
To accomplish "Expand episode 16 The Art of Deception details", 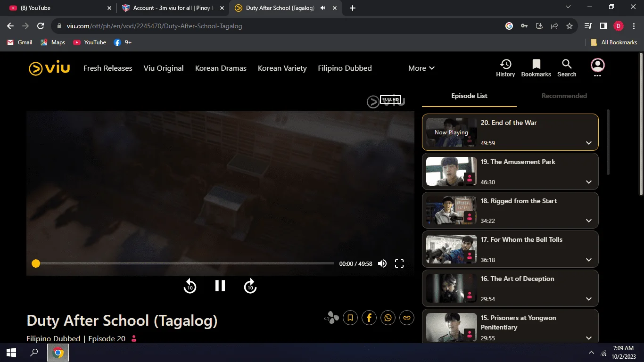I will 589,299.
